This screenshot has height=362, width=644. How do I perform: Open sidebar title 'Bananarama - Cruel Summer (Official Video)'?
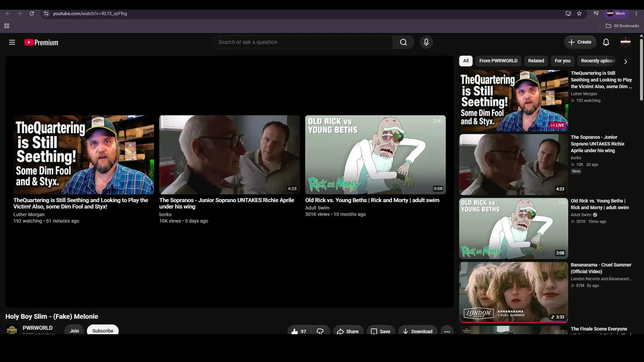pos(601,268)
